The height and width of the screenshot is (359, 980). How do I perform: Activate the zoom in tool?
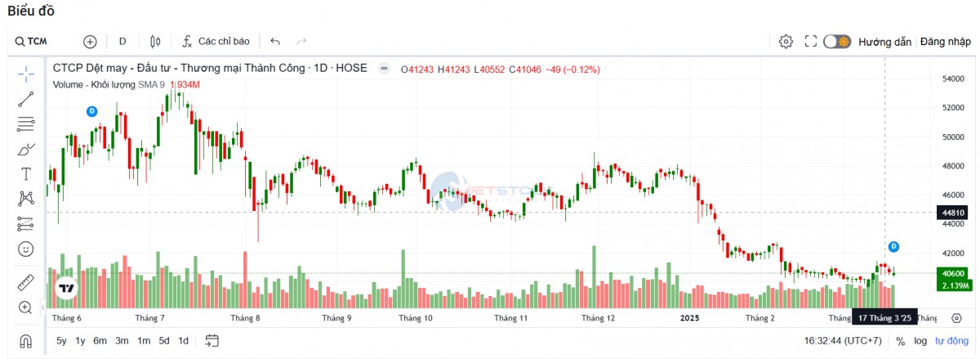pyautogui.click(x=26, y=307)
